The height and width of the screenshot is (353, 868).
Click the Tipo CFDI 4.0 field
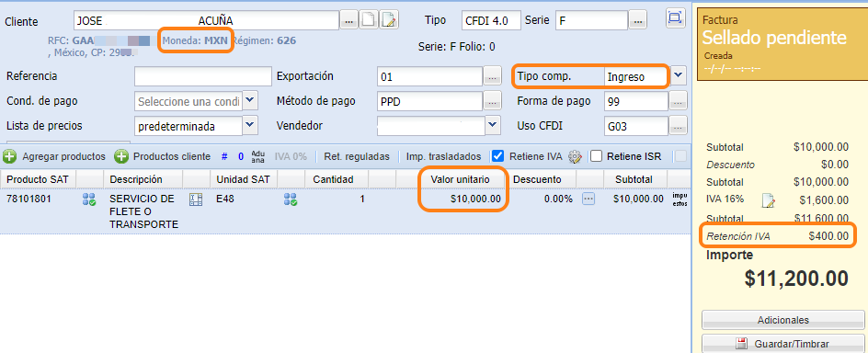pos(491,20)
